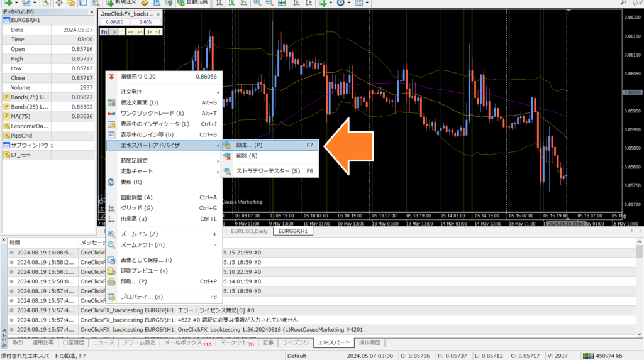Viewport: 644px width, 360px height.
Task: Close the データ・ウィンドウ panel
Action: click(91, 12)
